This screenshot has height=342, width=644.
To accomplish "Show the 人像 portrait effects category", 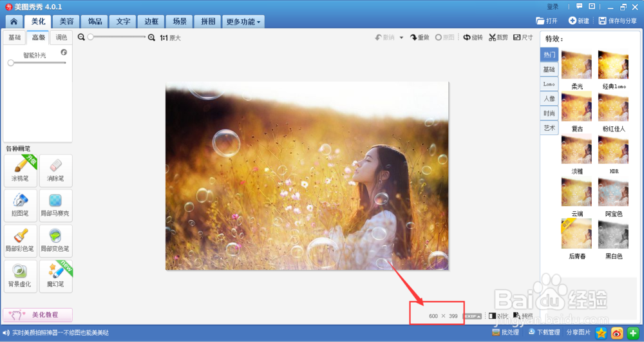I will click(549, 99).
